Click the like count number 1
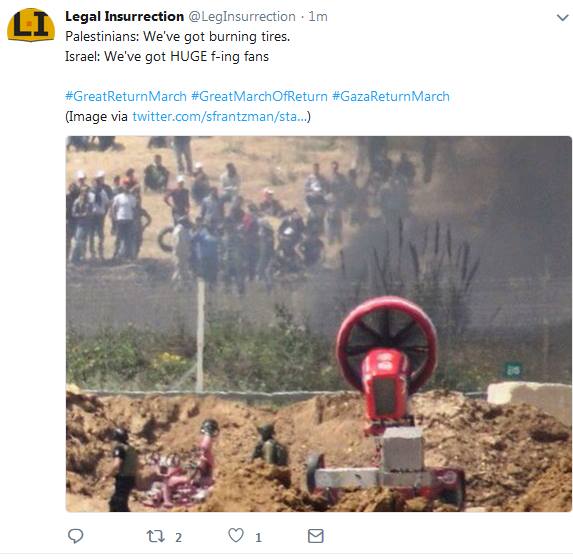The width and height of the screenshot is (573, 559). pyautogui.click(x=258, y=537)
